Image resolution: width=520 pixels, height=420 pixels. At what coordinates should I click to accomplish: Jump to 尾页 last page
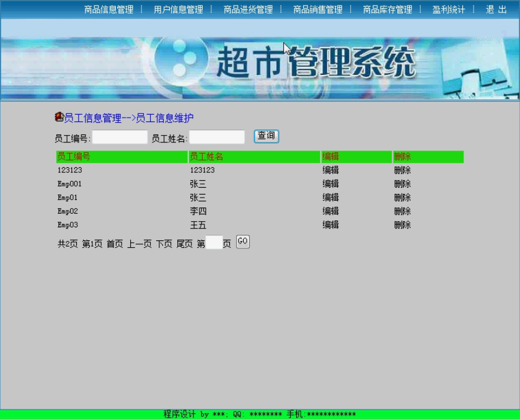(x=185, y=244)
